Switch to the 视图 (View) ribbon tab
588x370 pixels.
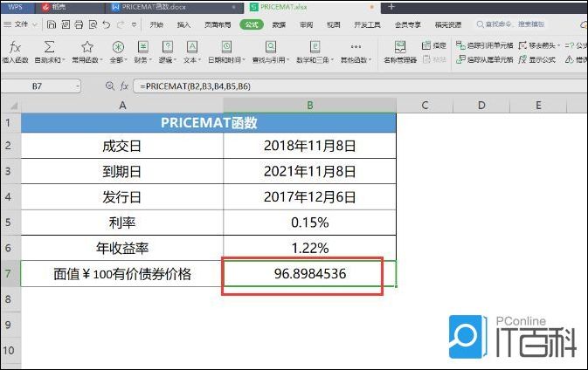(x=334, y=24)
